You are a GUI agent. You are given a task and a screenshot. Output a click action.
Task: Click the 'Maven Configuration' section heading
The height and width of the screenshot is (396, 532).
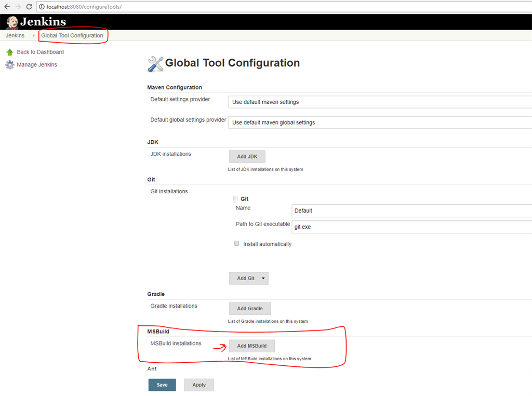pyautogui.click(x=175, y=87)
